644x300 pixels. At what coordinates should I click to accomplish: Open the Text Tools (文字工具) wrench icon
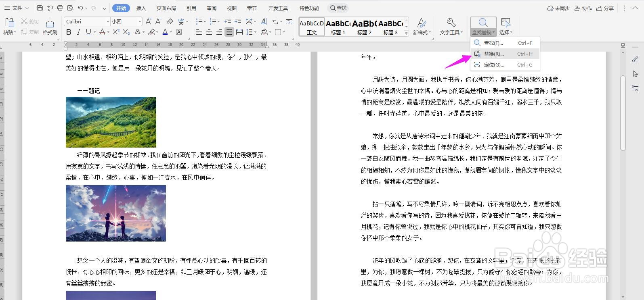tap(451, 23)
